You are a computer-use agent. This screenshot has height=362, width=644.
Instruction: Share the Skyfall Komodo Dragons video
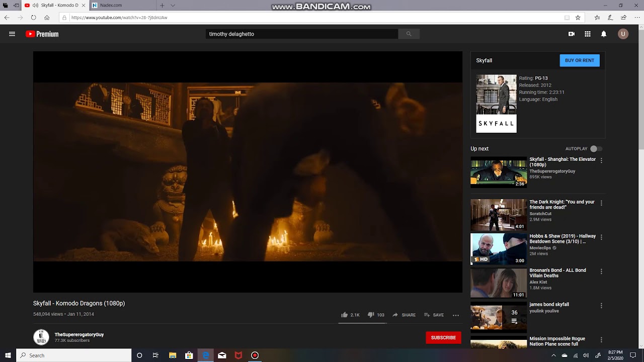pyautogui.click(x=404, y=315)
